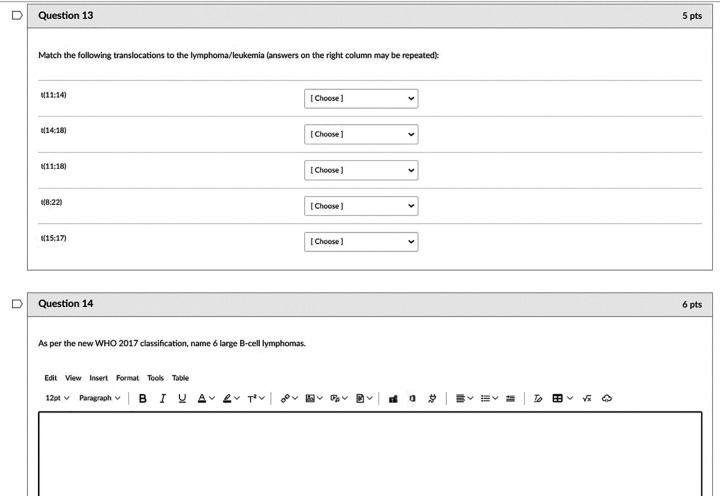Viewport: 720px width, 496px height.
Task: Open the Format menu
Action: click(127, 378)
